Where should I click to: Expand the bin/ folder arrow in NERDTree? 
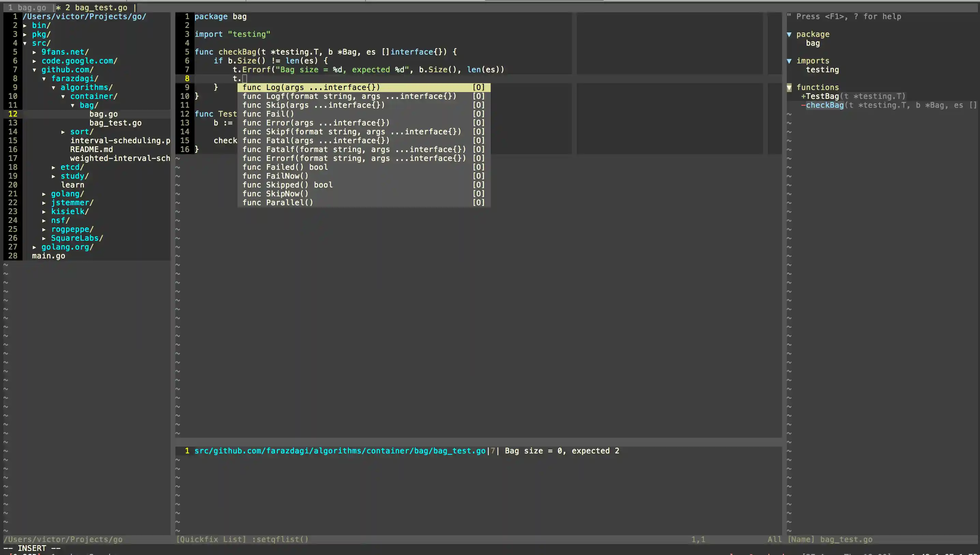click(25, 25)
